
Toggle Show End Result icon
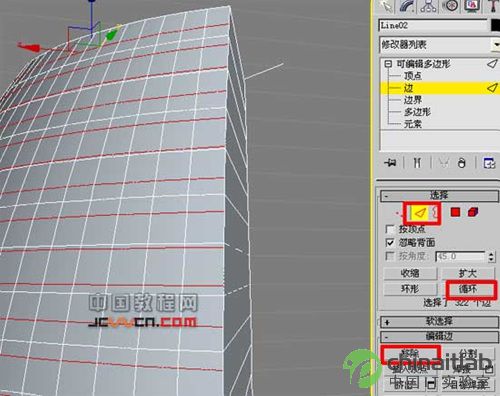click(417, 163)
